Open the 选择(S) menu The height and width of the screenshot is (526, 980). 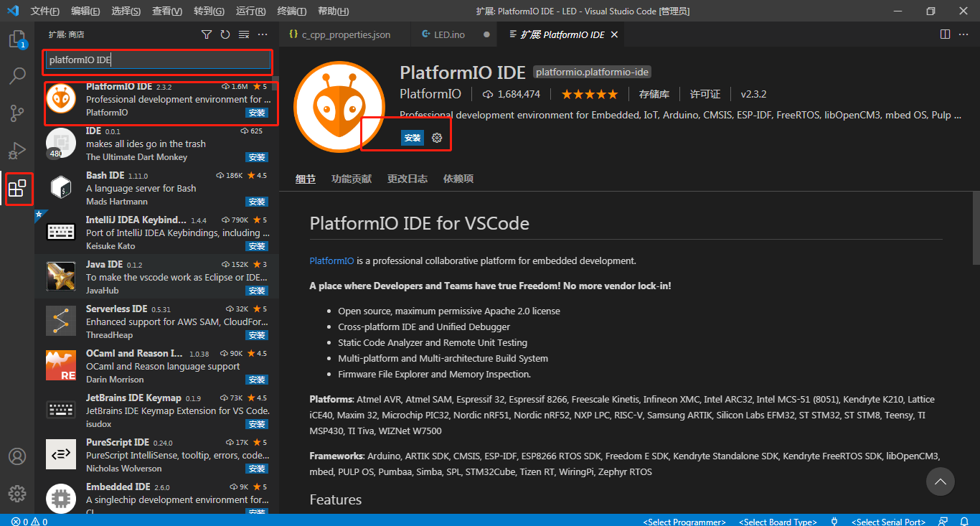126,11
